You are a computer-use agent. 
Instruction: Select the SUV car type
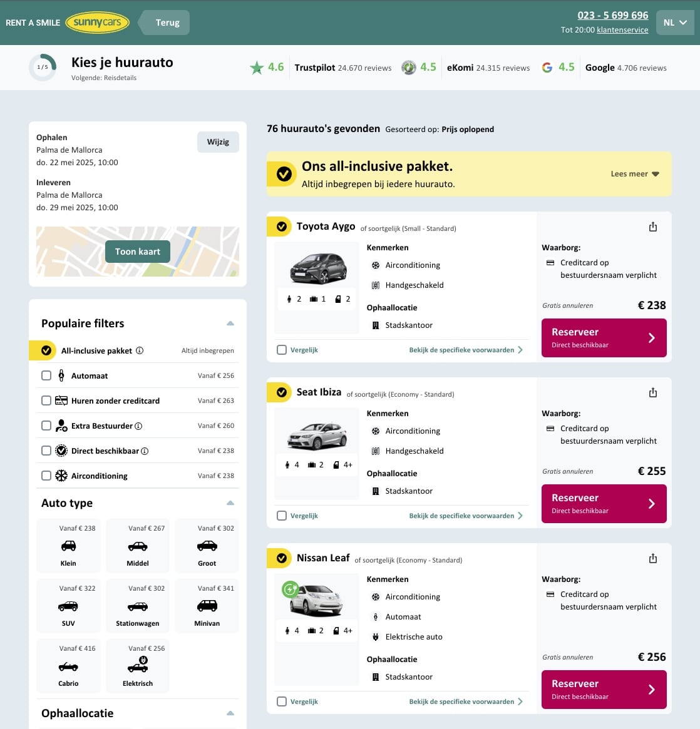68,605
